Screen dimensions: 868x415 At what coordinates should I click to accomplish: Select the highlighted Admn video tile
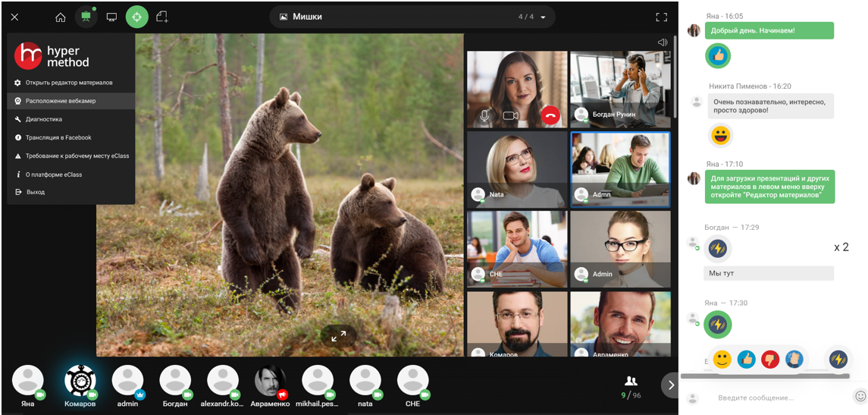coord(620,169)
